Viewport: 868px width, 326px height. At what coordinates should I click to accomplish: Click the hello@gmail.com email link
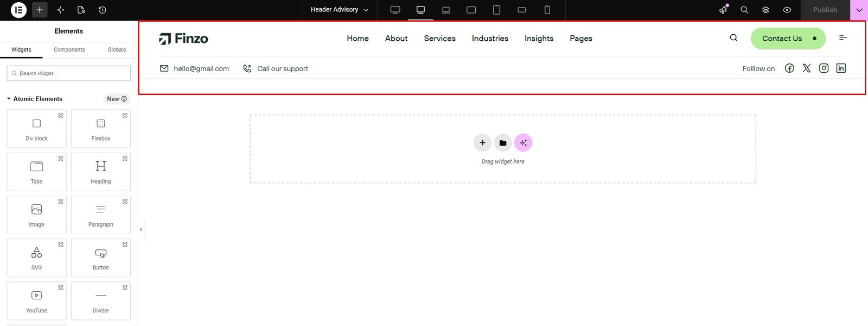coord(194,68)
